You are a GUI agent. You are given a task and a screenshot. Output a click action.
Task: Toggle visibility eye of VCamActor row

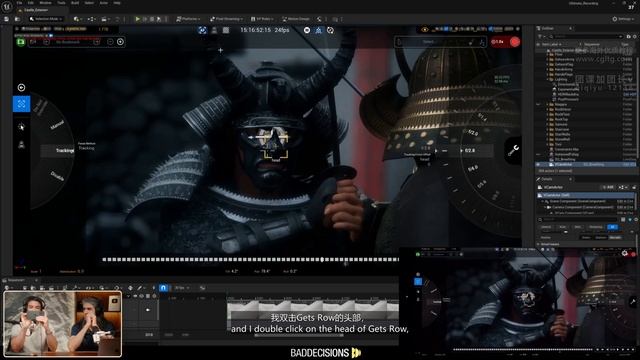(x=538, y=164)
